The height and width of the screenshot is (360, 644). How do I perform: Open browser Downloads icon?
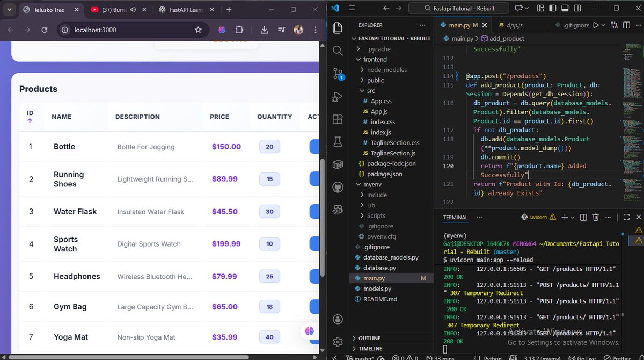coord(265,30)
